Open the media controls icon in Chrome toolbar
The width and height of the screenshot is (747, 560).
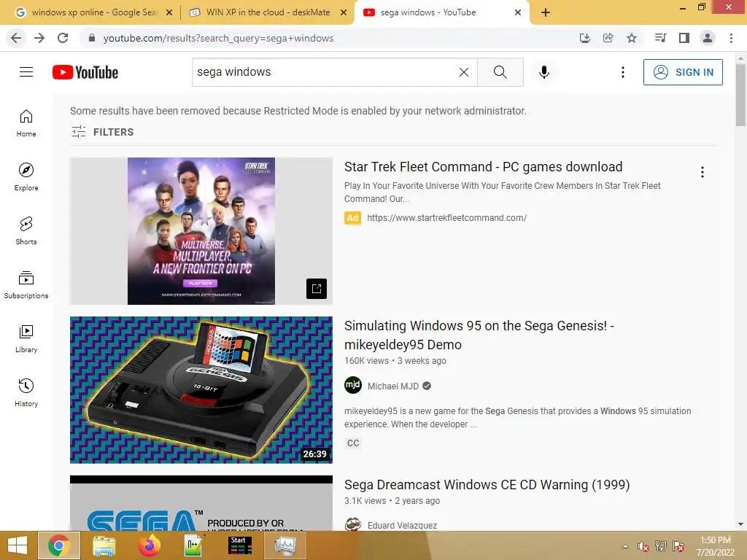[x=660, y=38]
